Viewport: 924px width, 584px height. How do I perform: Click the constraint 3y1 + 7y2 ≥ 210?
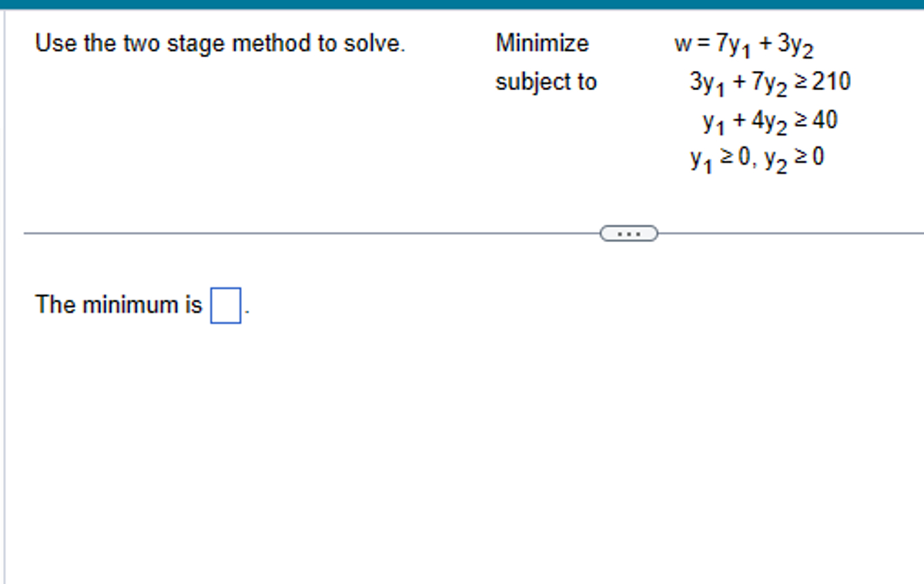769,82
